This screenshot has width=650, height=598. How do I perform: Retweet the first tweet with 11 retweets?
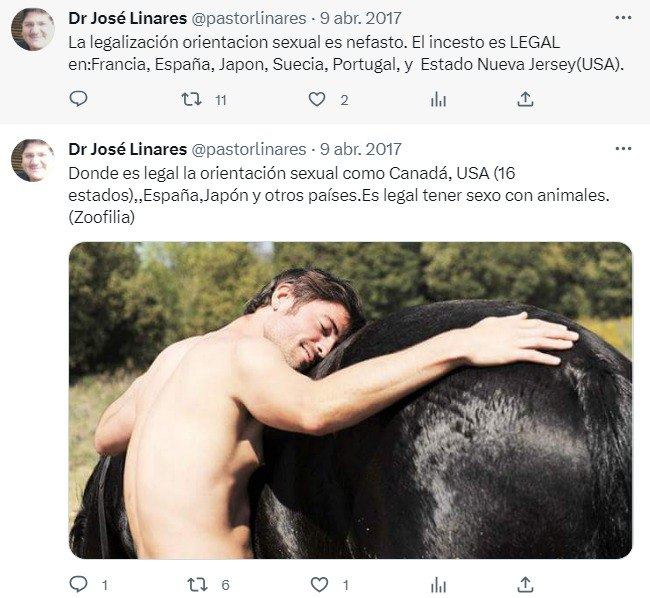coord(192,99)
